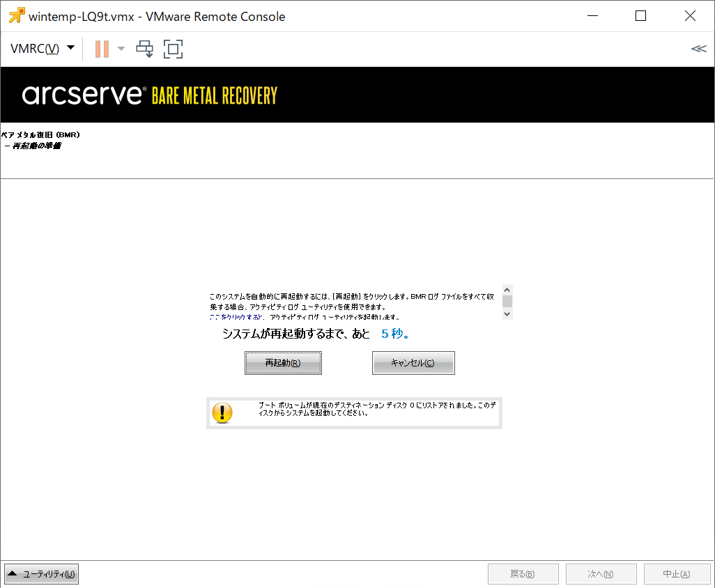The image size is (715, 588).
Task: Open the VMRC(V) menu
Action: click(x=43, y=48)
